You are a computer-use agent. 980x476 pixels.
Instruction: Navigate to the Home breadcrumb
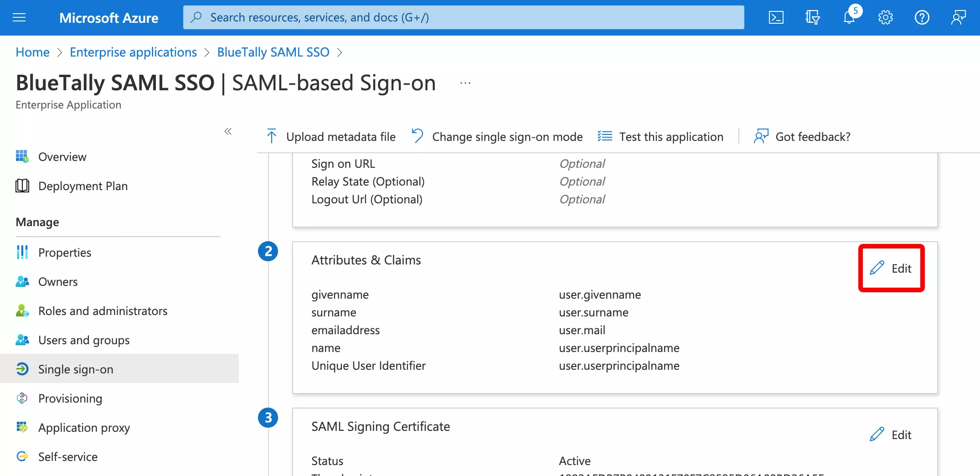pyautogui.click(x=32, y=52)
